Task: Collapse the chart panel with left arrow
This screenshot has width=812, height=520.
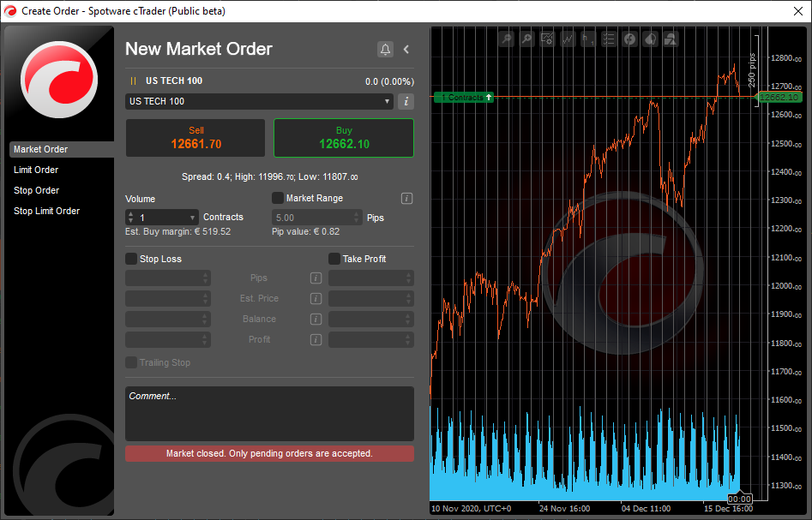Action: pos(406,49)
